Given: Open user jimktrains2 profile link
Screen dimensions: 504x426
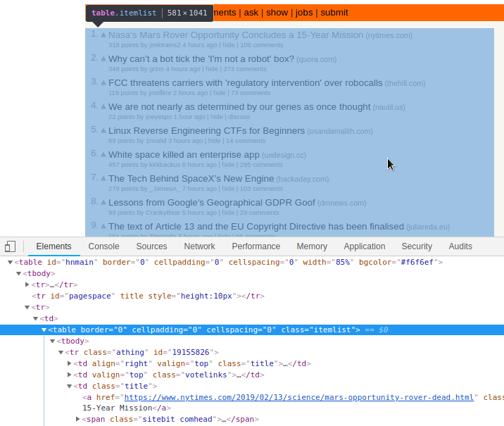Looking at the screenshot, I should (x=165, y=45).
